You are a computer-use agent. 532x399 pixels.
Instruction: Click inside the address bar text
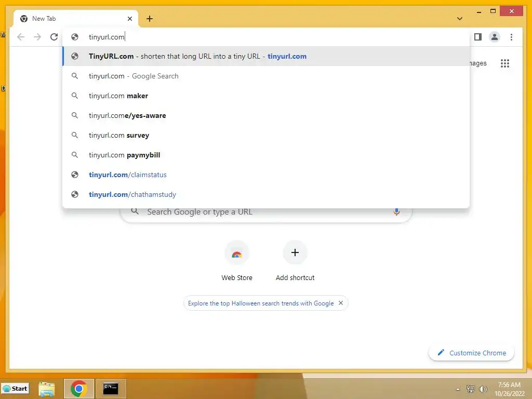[x=107, y=37]
